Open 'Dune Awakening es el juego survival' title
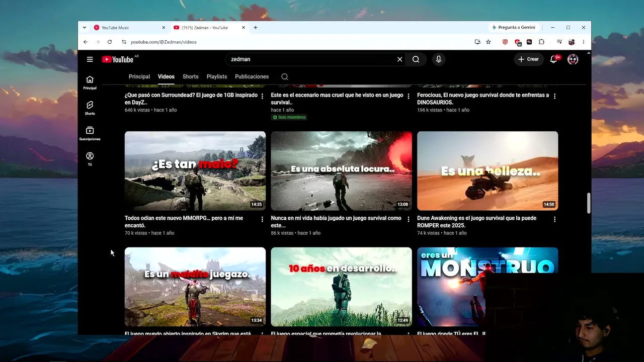 [476, 222]
